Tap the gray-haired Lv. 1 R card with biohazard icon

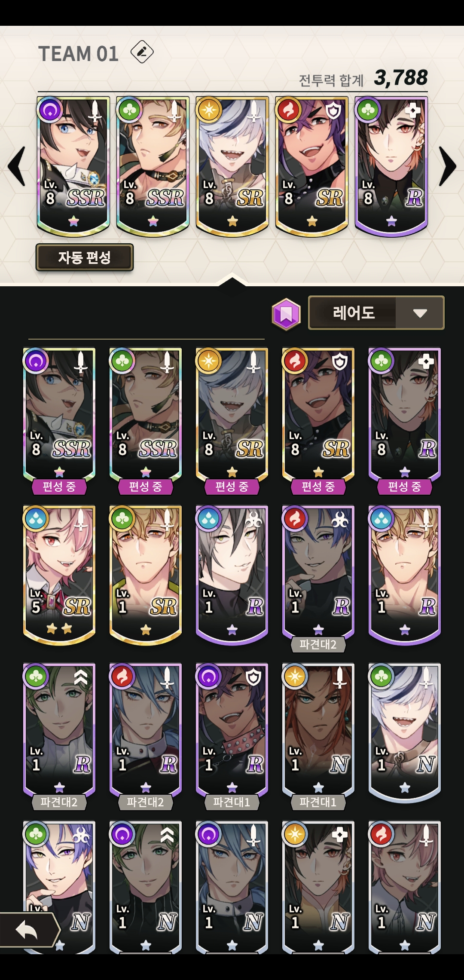(232, 575)
